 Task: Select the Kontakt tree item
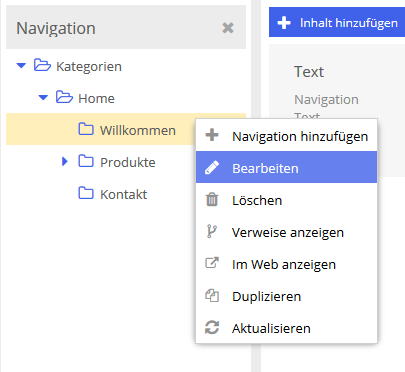pyautogui.click(x=123, y=194)
